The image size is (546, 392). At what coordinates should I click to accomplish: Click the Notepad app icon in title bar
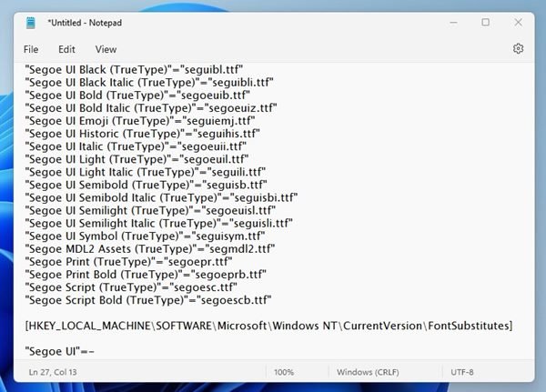coord(31,23)
